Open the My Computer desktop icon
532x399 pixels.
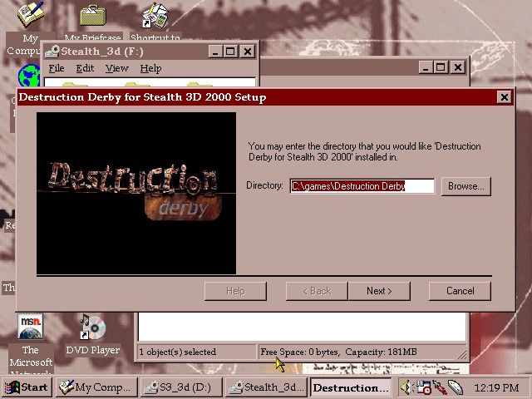[x=31, y=17]
